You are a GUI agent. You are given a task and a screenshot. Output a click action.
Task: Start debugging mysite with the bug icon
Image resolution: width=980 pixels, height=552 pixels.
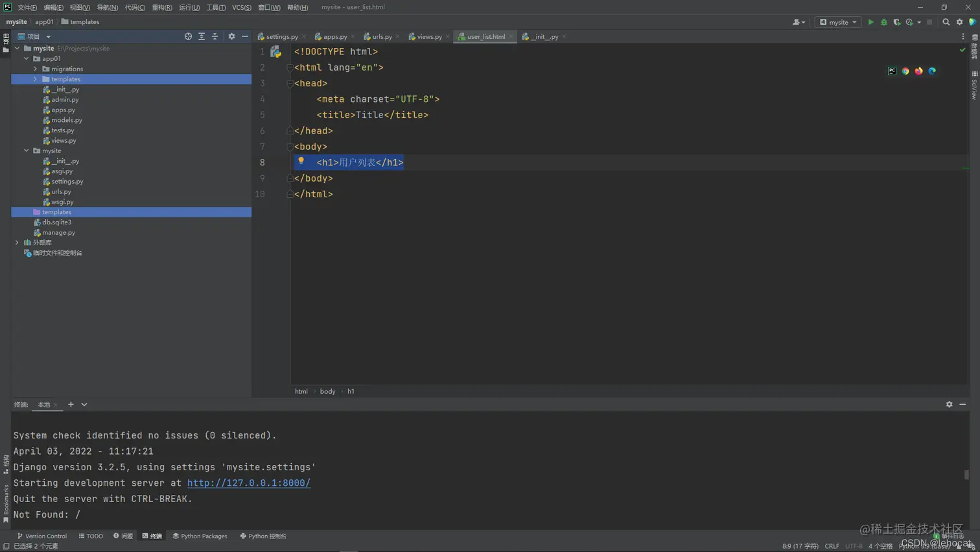883,22
